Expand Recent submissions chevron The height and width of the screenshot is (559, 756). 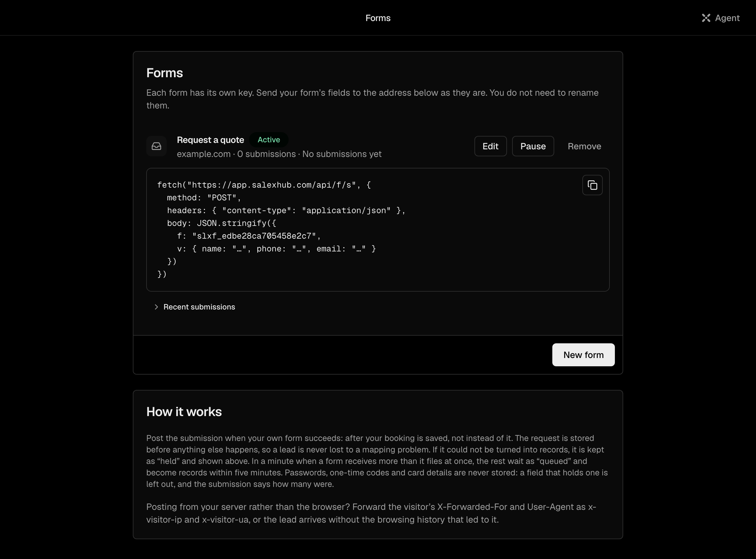156,307
